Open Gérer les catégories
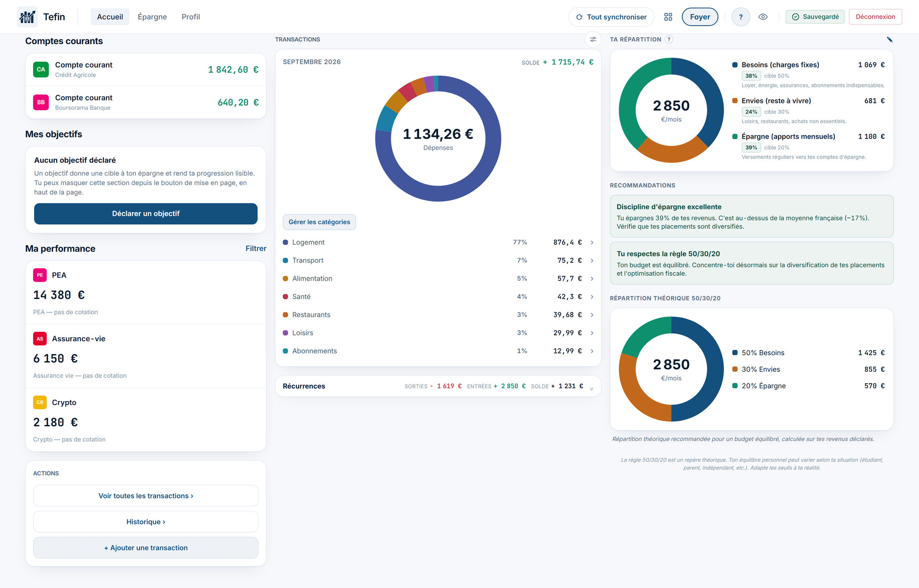The image size is (919, 588). point(319,222)
